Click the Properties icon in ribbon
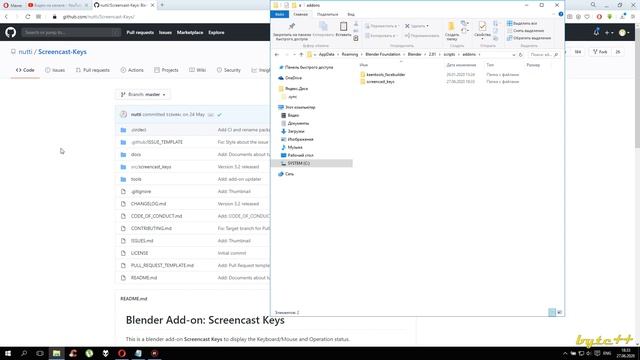 click(x=482, y=27)
